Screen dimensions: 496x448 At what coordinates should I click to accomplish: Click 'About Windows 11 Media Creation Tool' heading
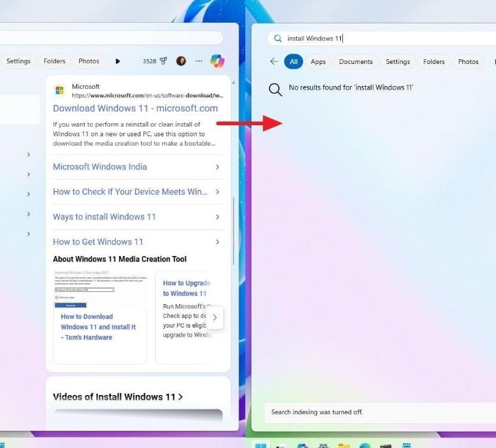coord(120,259)
